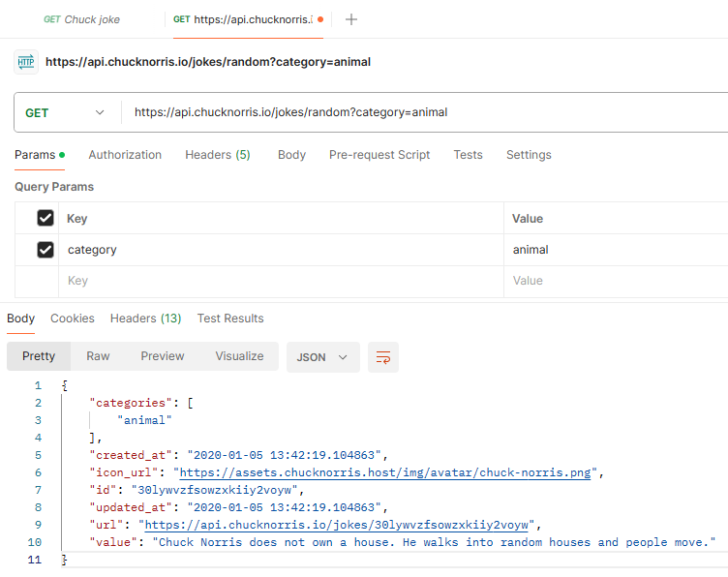This screenshot has height=577, width=728.
Task: Open the Params tab
Action: [40, 155]
